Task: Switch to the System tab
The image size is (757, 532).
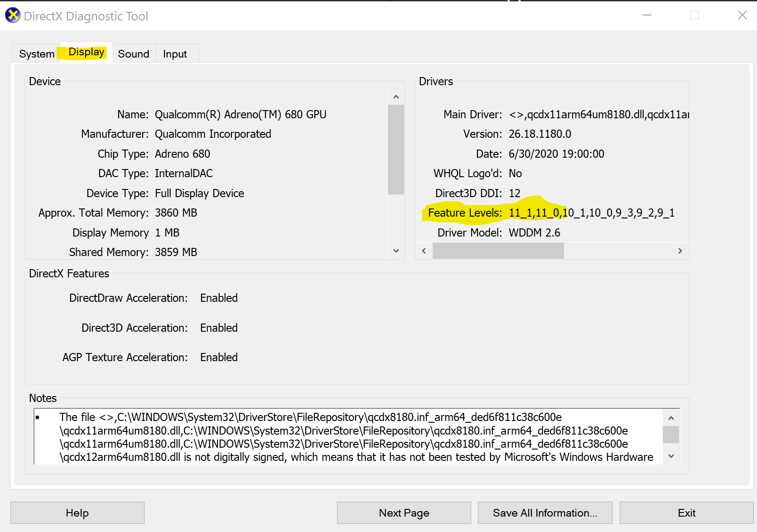Action: point(37,54)
